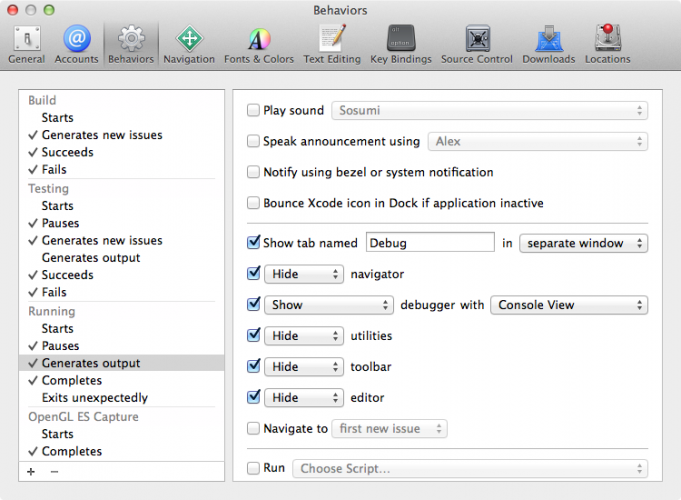681x500 pixels.
Task: Open the Hide dropdown for toolbar
Action: tap(304, 367)
